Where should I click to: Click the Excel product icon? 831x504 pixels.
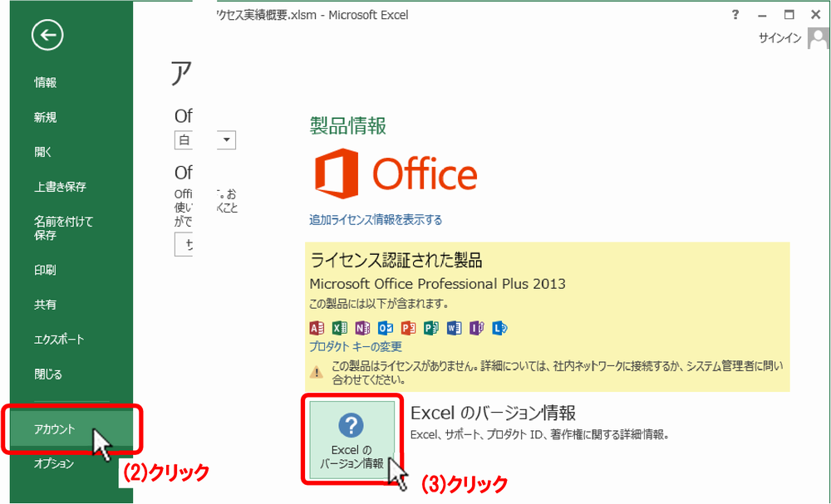[340, 328]
